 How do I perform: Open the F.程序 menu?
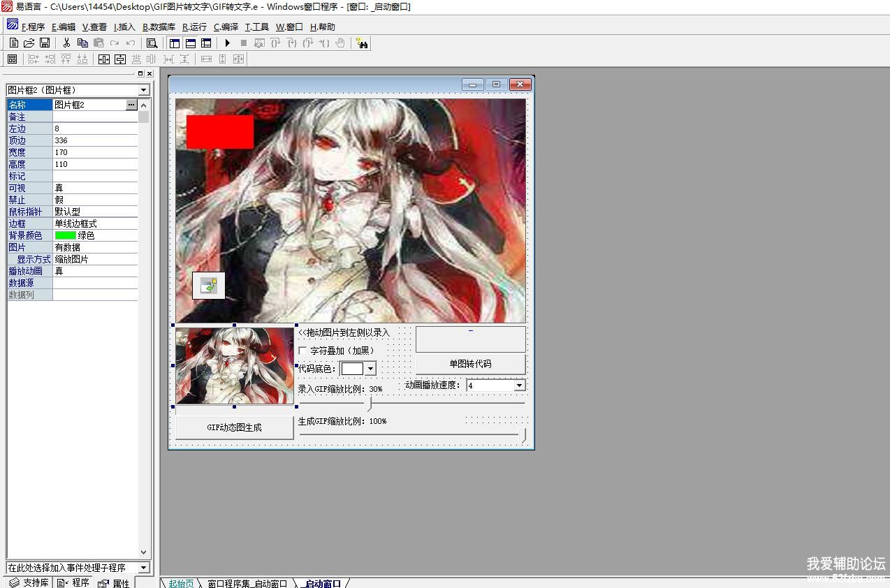pos(33,27)
